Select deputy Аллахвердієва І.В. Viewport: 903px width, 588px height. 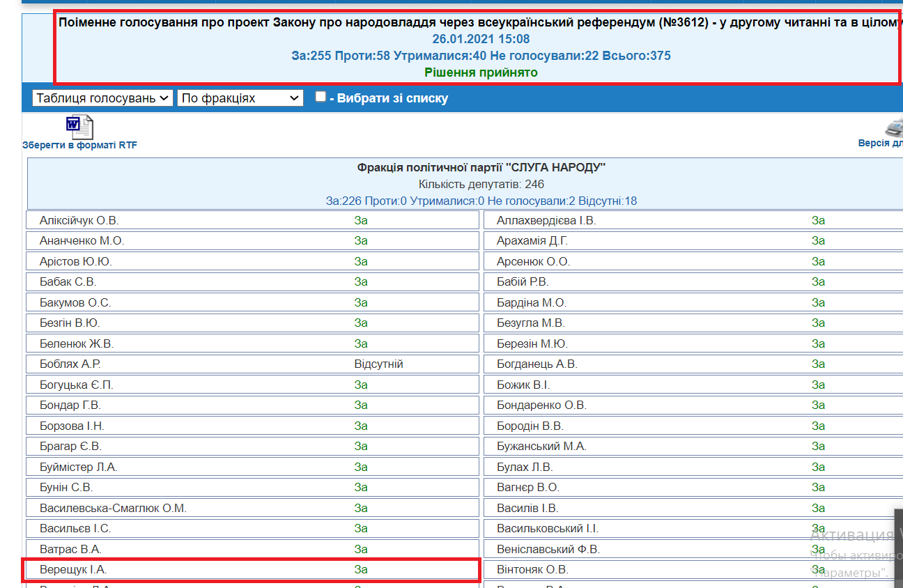click(547, 221)
